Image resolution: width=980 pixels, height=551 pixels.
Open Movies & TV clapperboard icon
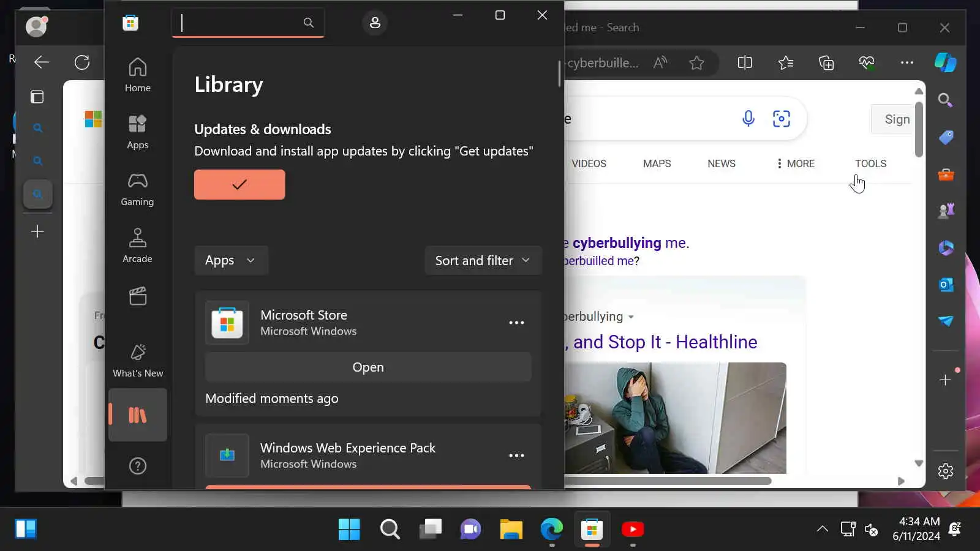click(138, 296)
